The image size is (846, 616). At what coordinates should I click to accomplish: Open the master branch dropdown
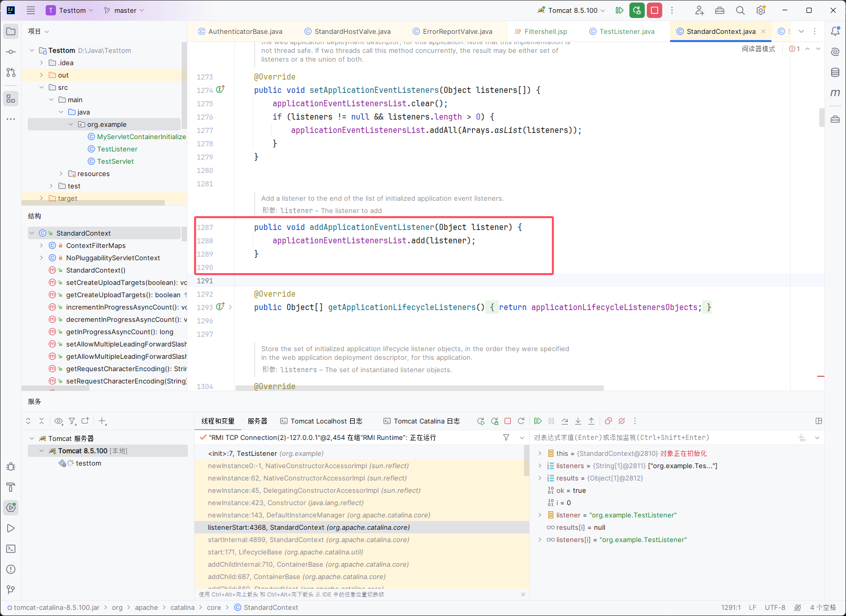click(x=124, y=10)
